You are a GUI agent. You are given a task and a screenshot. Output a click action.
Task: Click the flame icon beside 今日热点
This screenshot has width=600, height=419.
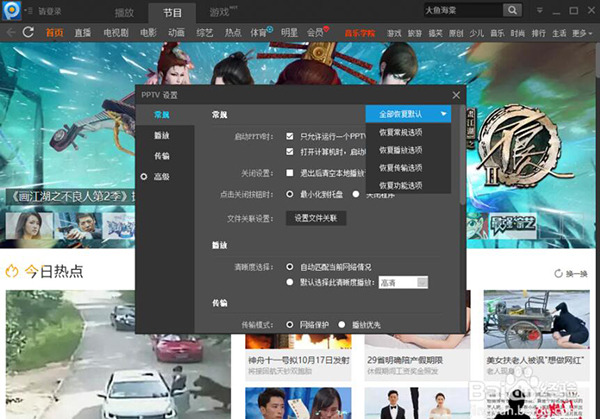click(x=13, y=272)
